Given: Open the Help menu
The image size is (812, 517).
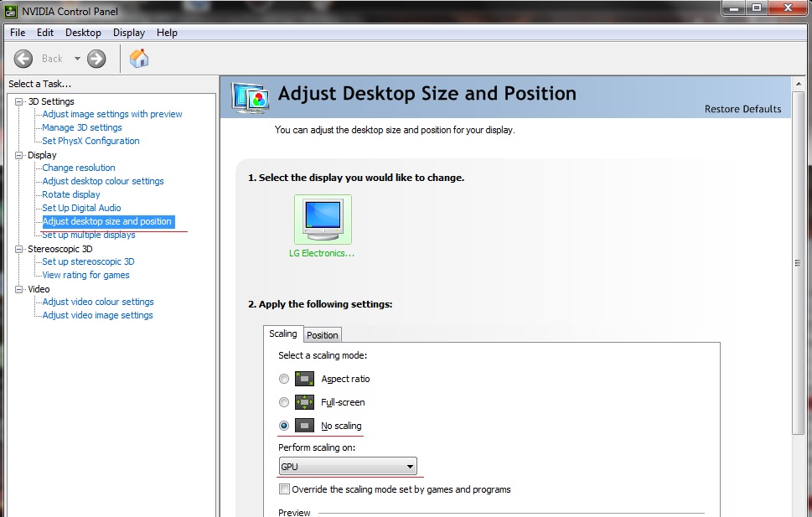Looking at the screenshot, I should click(x=167, y=33).
